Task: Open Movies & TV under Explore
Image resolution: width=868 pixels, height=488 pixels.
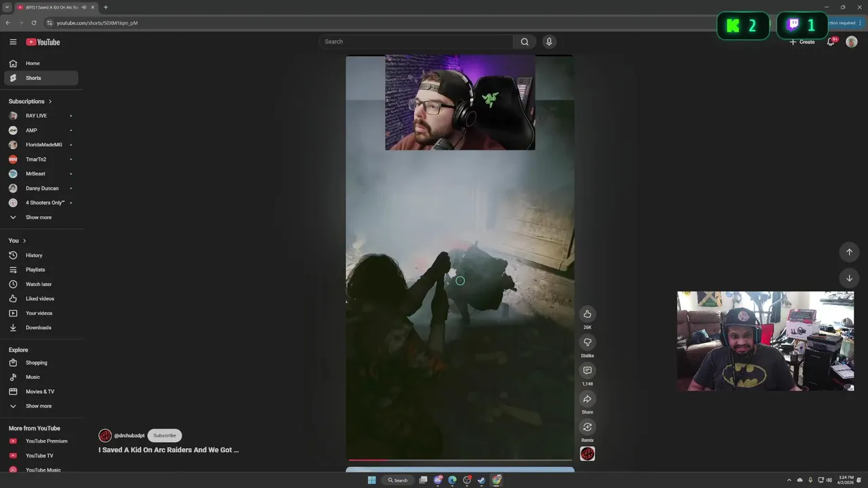Action: click(41, 392)
